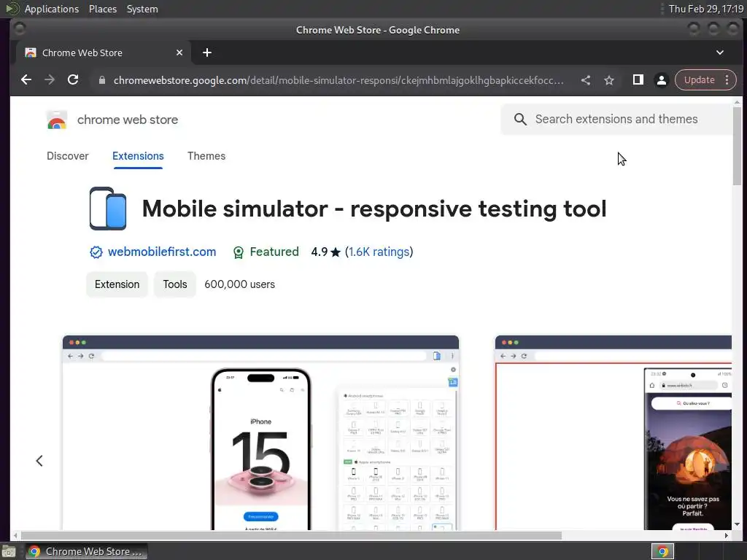Reload the Chrome Web Store page

tap(73, 80)
